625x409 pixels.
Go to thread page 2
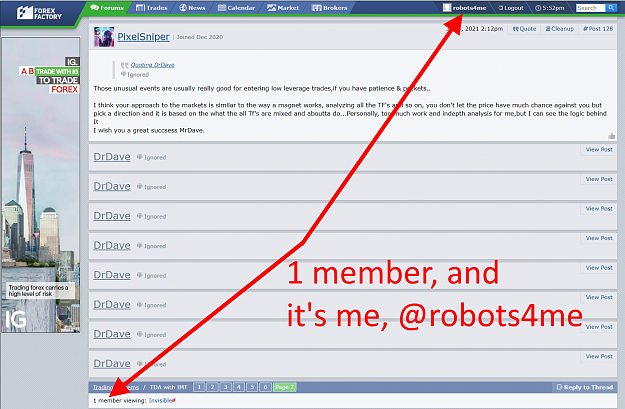click(212, 387)
